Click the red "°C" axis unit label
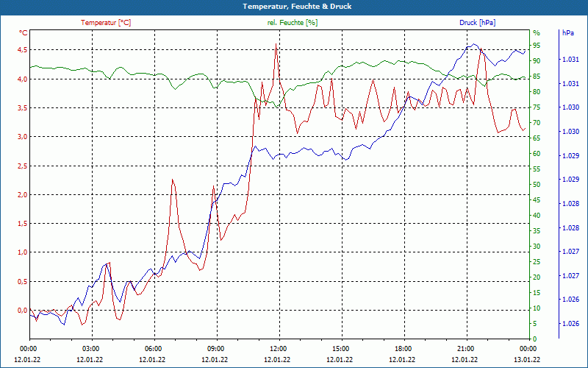The image size is (588, 368). click(x=24, y=32)
